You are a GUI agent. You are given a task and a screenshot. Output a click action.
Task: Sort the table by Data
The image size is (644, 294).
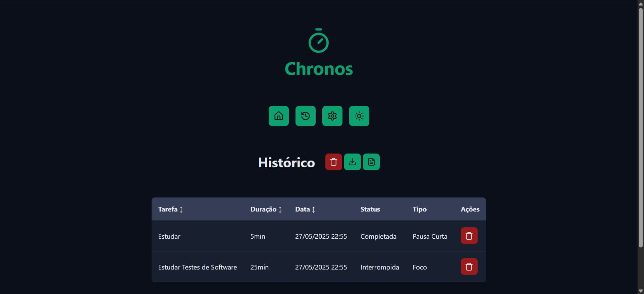pos(305,209)
